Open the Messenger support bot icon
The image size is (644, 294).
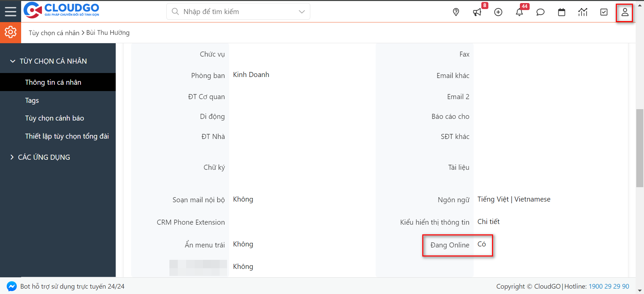12,286
